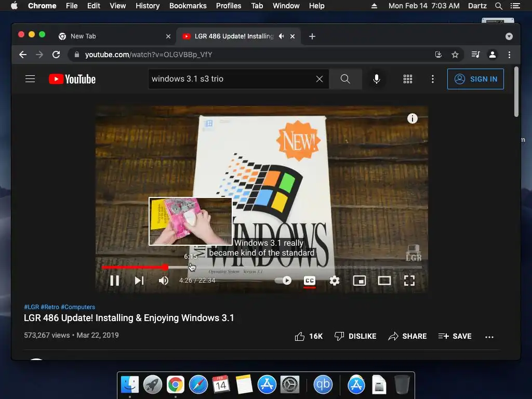Click the SIGN IN button
This screenshot has height=399, width=532.
pyautogui.click(x=475, y=79)
